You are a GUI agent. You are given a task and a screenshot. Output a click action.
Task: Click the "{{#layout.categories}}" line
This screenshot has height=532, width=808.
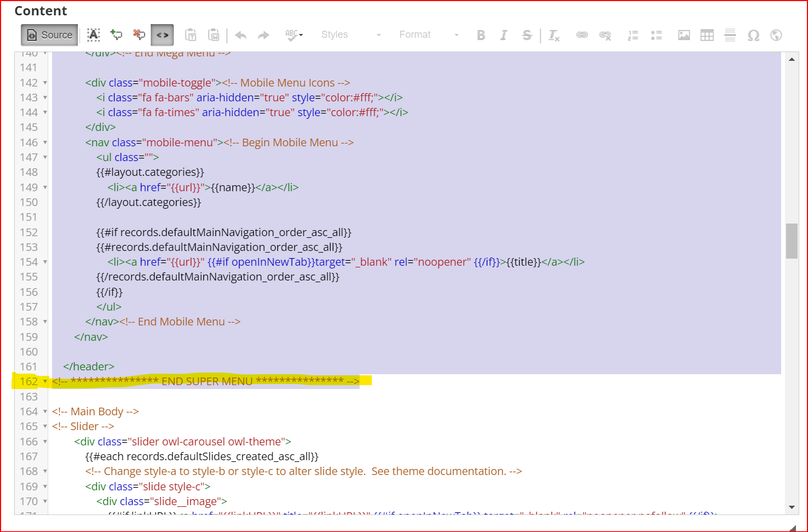(x=150, y=172)
